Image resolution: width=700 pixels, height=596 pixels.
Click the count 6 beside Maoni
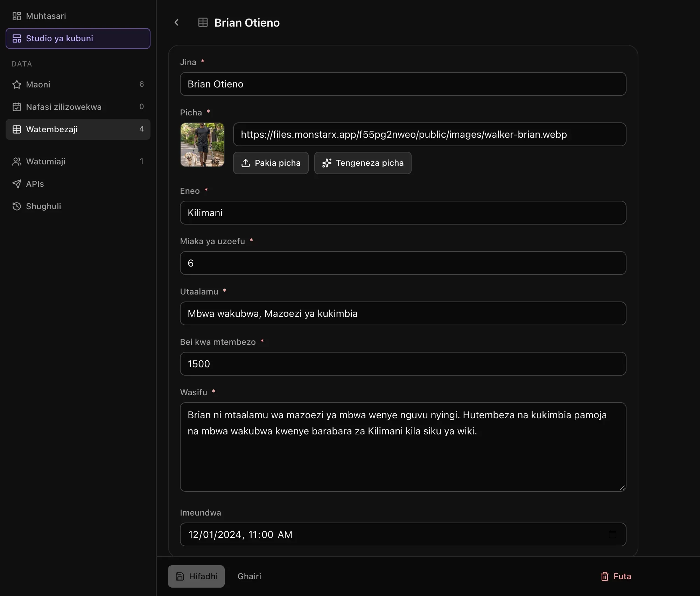click(141, 84)
